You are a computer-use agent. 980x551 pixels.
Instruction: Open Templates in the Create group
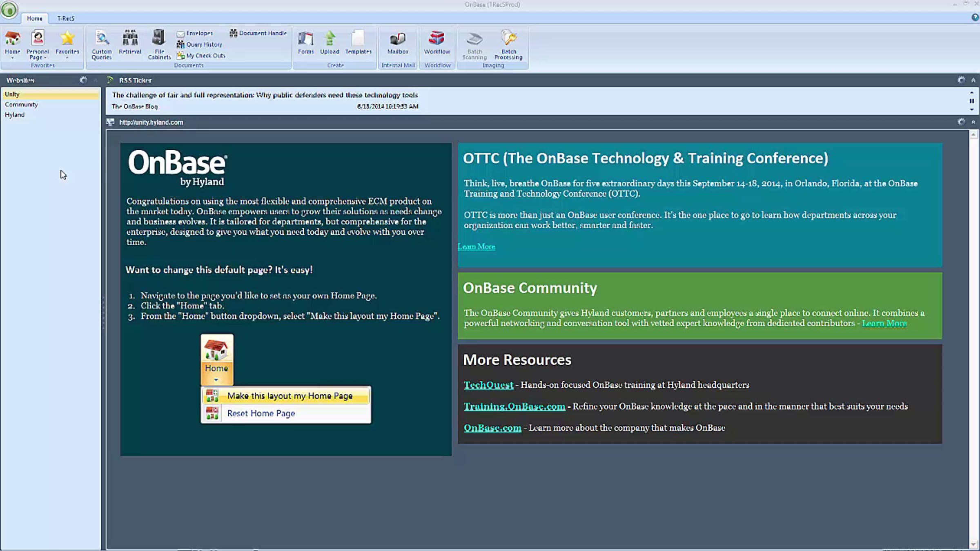358,42
